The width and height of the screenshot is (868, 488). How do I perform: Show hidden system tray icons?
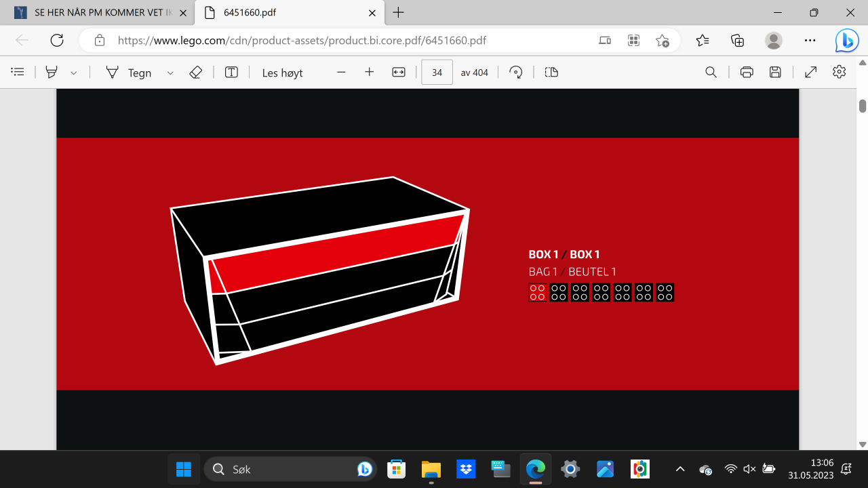[x=680, y=469]
